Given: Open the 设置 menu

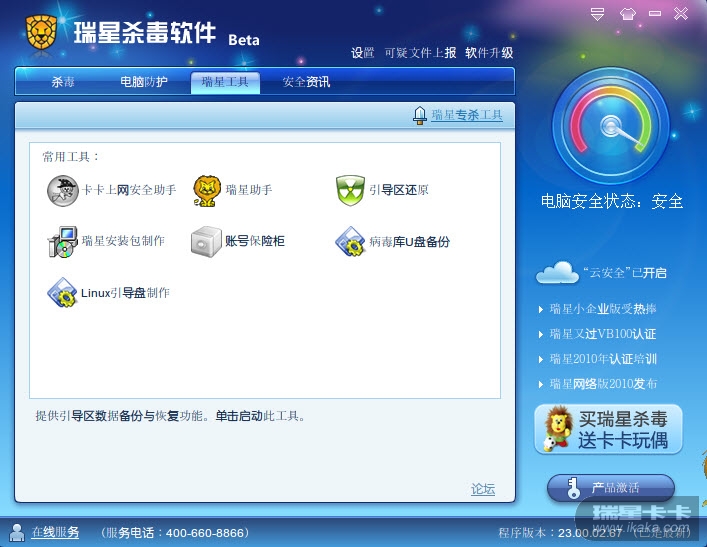Looking at the screenshot, I should pyautogui.click(x=363, y=53).
